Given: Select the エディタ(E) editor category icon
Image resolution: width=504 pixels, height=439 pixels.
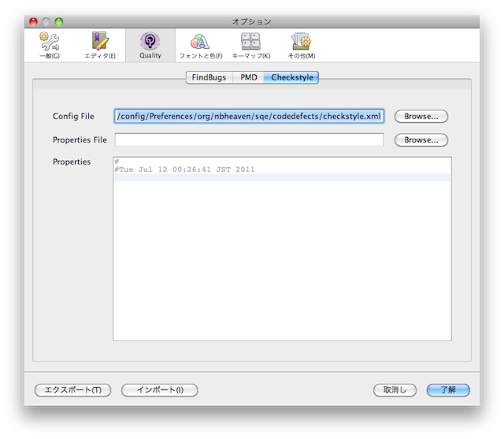Looking at the screenshot, I should pos(100,45).
